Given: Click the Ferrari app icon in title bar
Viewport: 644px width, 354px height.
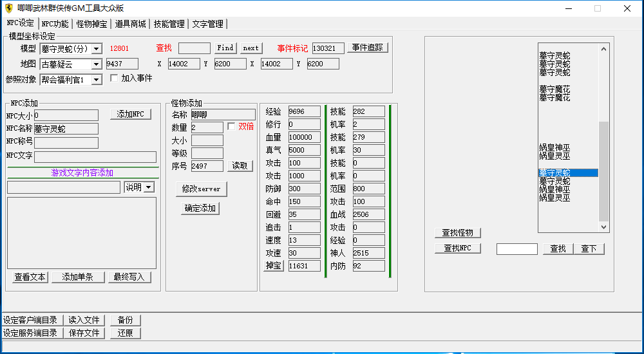Looking at the screenshot, I should tap(8, 8).
